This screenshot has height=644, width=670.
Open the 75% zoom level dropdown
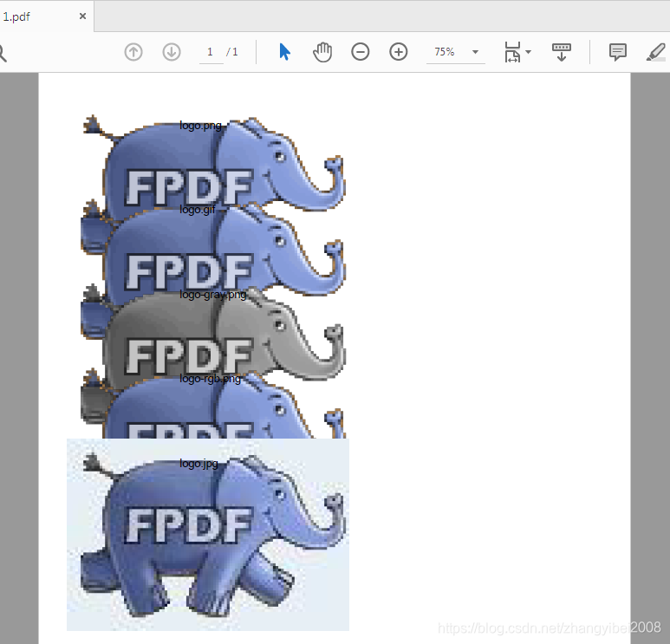click(x=475, y=52)
